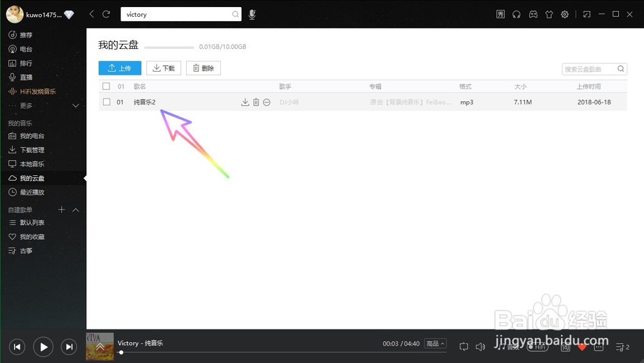Open the user avatar profile
644x363 pixels.
tap(15, 14)
